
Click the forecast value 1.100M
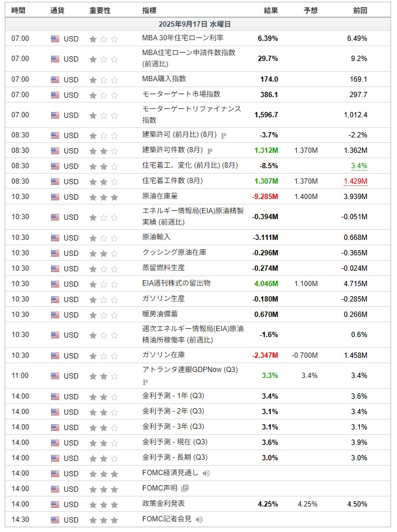[x=306, y=284]
